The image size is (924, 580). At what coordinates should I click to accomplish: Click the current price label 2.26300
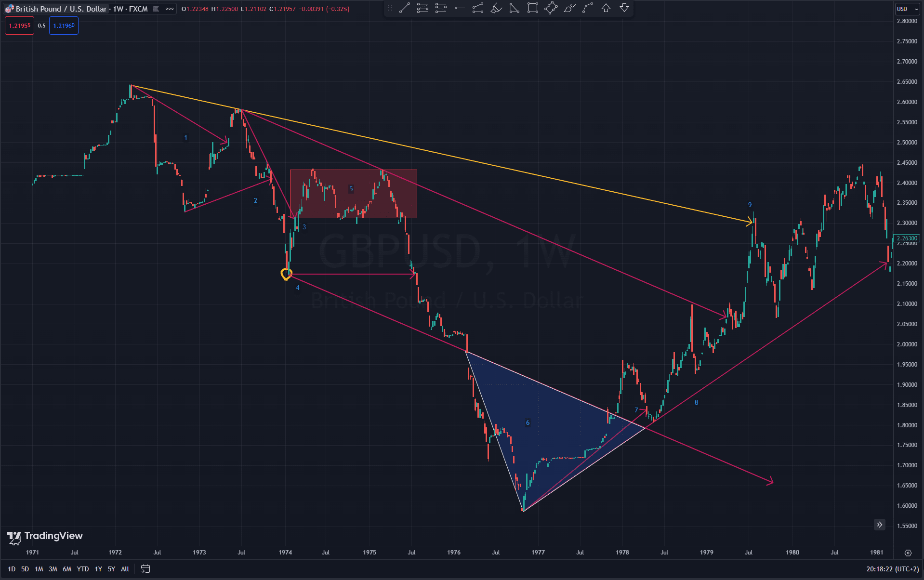point(907,238)
